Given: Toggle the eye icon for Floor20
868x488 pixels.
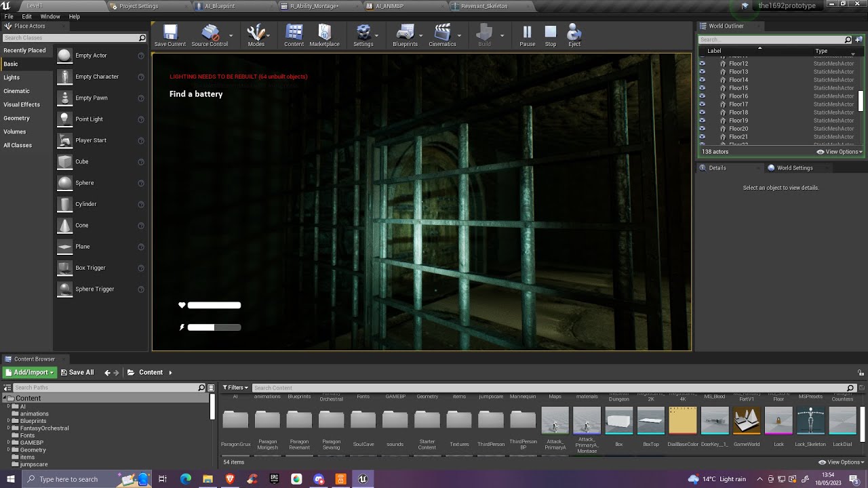Looking at the screenshot, I should [x=702, y=129].
